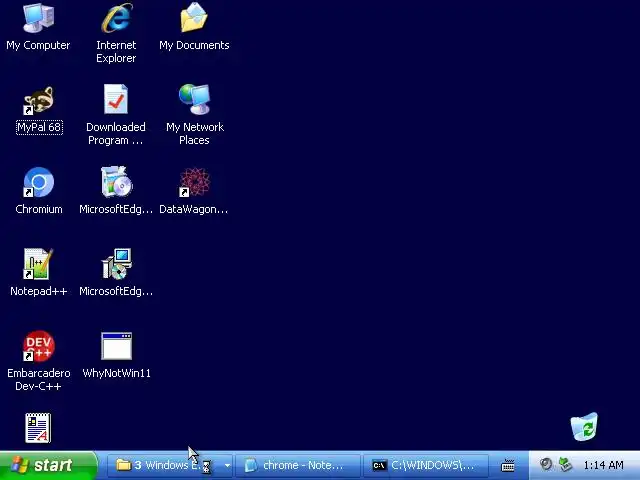Viewport: 640px width, 480px height.
Task: Select the document icon below Dev-C++
Action: coord(38,428)
